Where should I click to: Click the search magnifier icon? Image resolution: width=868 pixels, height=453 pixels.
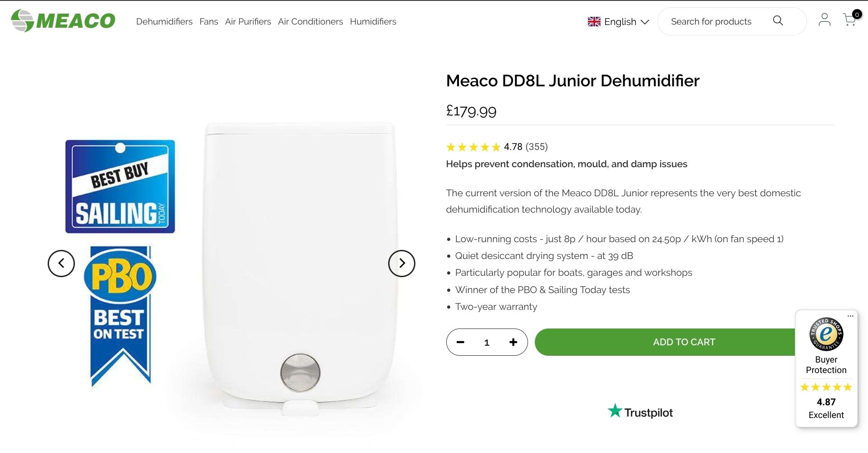coord(778,21)
